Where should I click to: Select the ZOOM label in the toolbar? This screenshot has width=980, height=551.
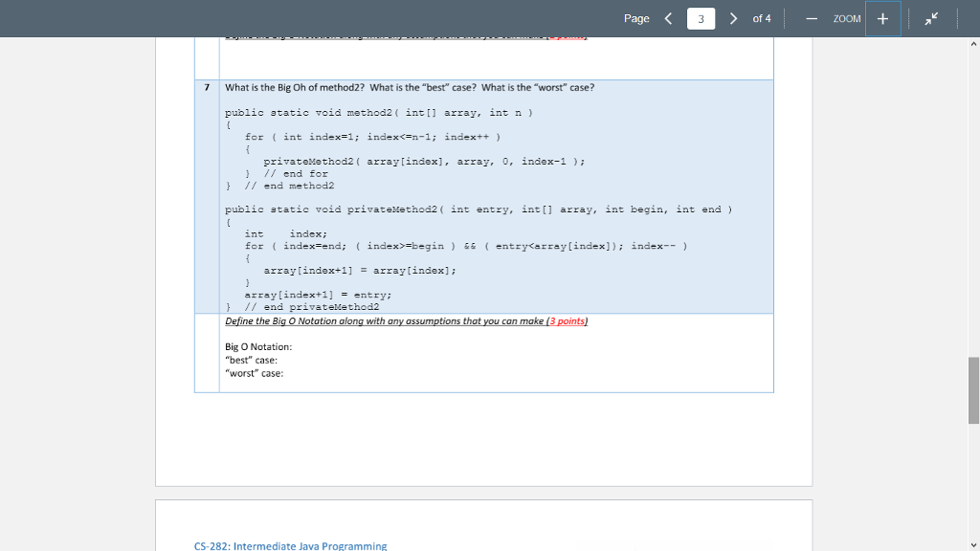point(845,18)
